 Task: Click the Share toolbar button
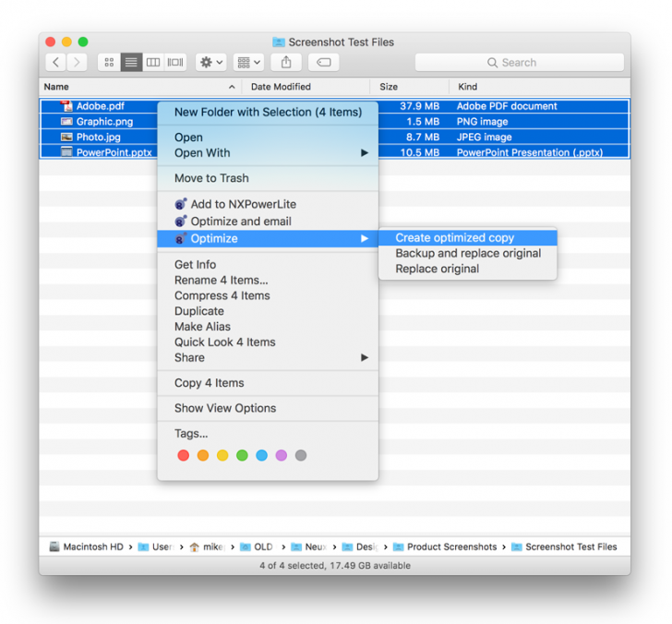pyautogui.click(x=286, y=63)
